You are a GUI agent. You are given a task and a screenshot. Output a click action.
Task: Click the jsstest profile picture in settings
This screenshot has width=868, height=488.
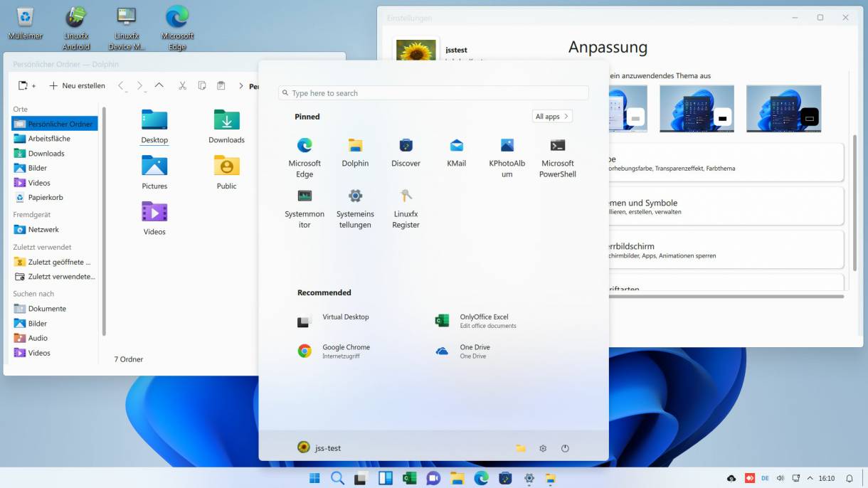tap(416, 51)
